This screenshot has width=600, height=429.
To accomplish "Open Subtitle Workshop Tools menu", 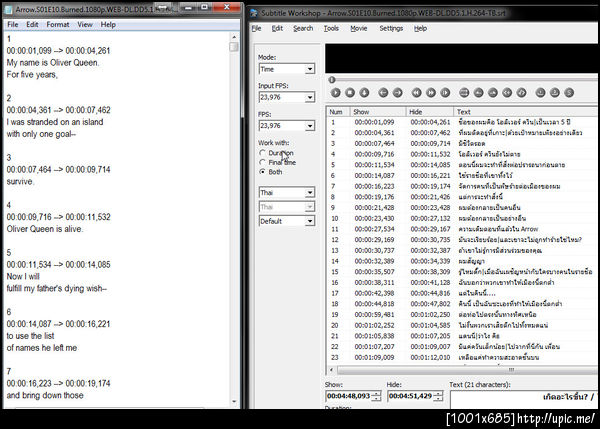I will tap(331, 28).
